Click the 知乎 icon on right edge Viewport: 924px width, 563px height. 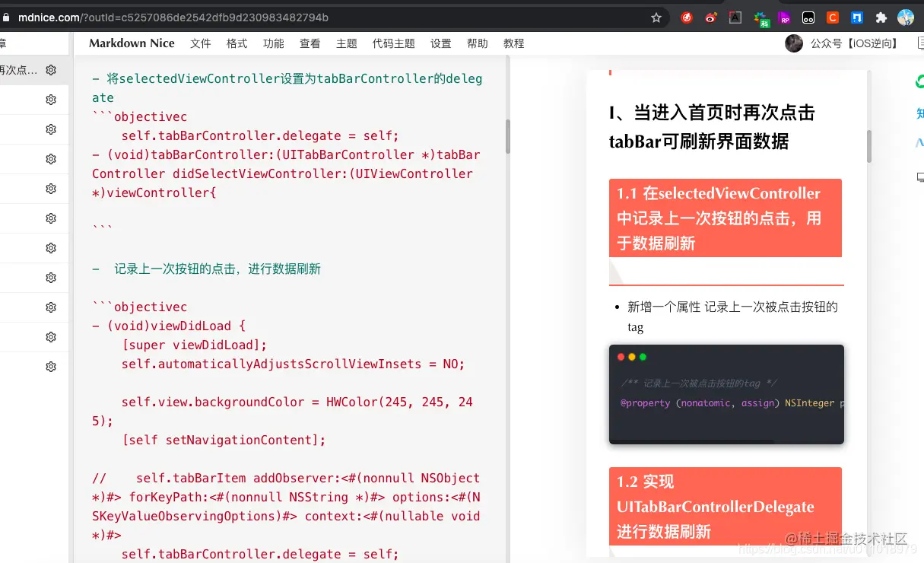coord(919,113)
